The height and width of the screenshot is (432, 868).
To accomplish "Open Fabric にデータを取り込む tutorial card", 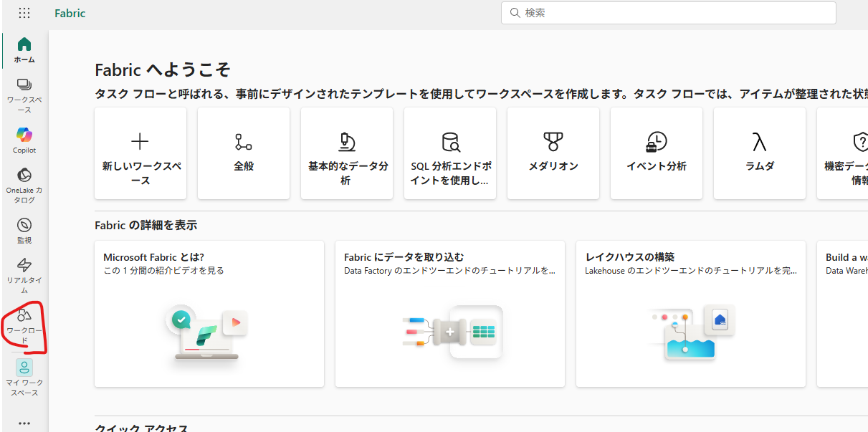I will 450,314.
